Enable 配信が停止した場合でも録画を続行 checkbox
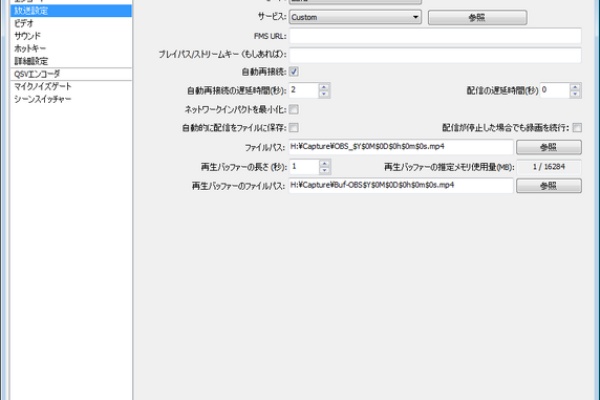Screen dimensions: 600x400 pyautogui.click(x=577, y=127)
